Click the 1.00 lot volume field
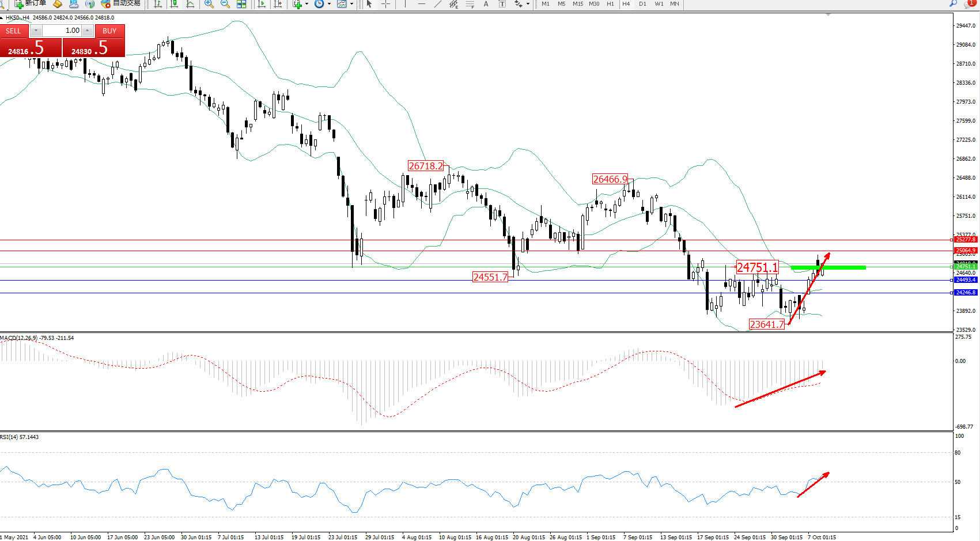Screen dimensions: 980x541 pos(62,31)
